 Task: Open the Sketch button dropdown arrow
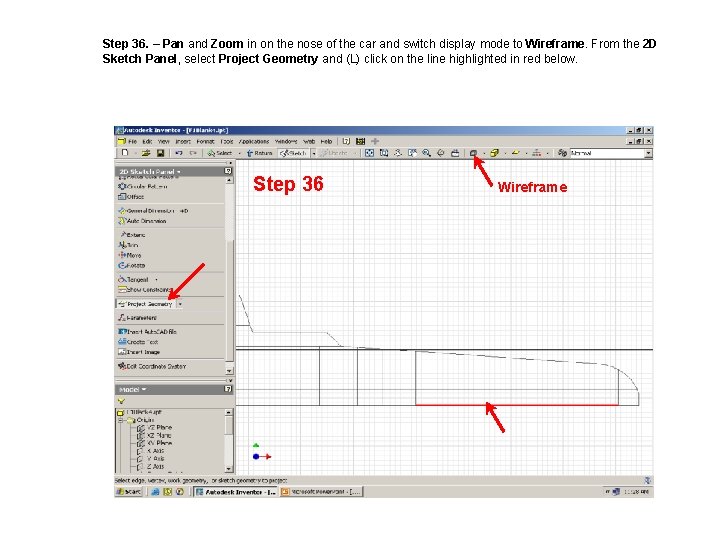tap(314, 153)
